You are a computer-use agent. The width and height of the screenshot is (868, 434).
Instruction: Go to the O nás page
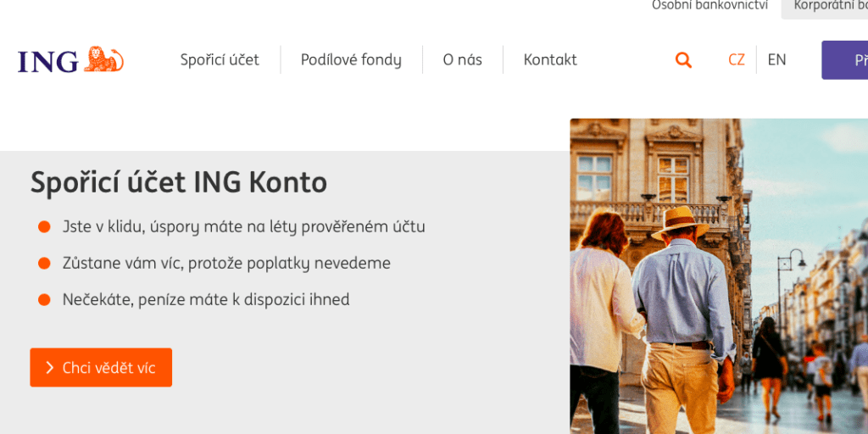tap(462, 60)
